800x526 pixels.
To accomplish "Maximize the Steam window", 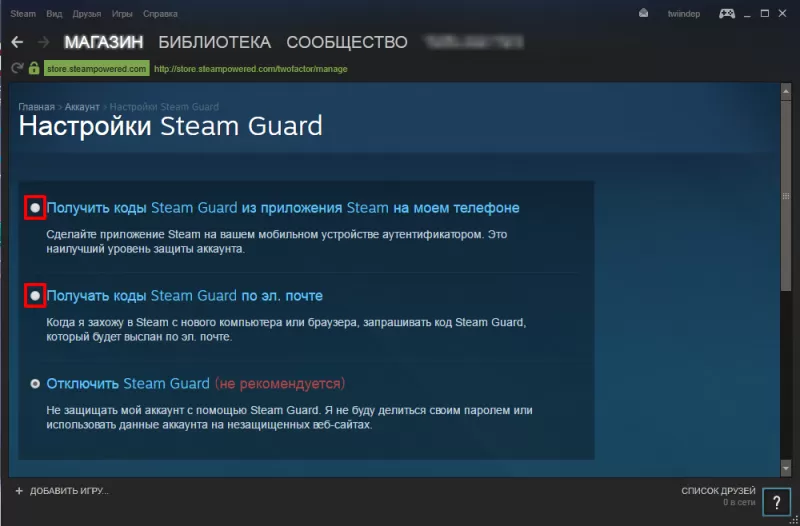I will coord(765,14).
